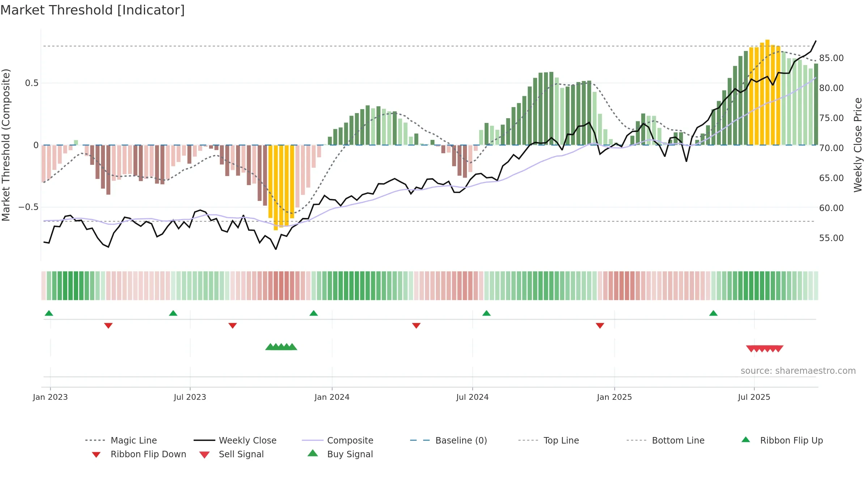Screen dimensions: 868x488
Task: Toggle the Ribbon Flip Down legend entry
Action: (139, 454)
